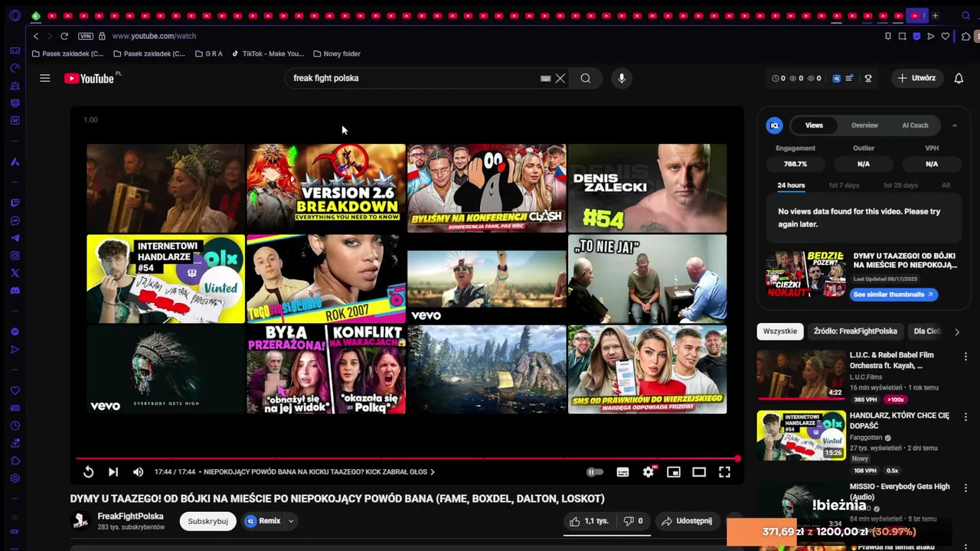Clear the search box with the X

[x=560, y=78]
